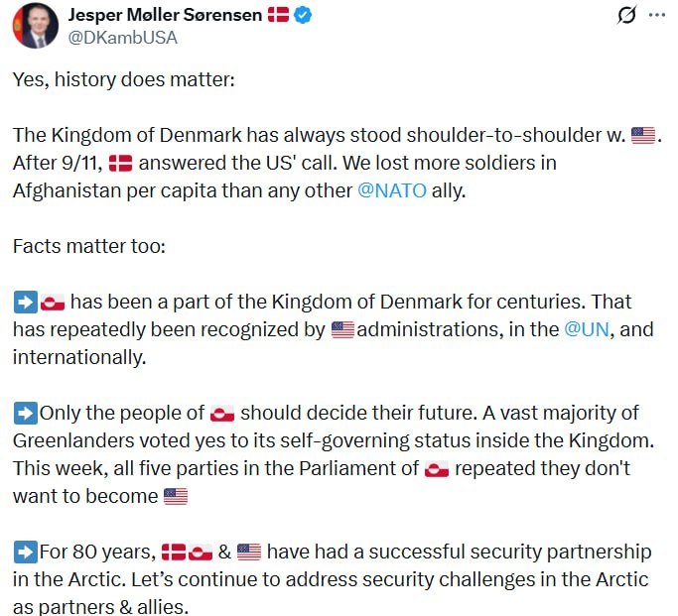The width and height of the screenshot is (678, 616).
Task: Click Danish flag after 'For 80 years,'
Action: click(x=174, y=552)
